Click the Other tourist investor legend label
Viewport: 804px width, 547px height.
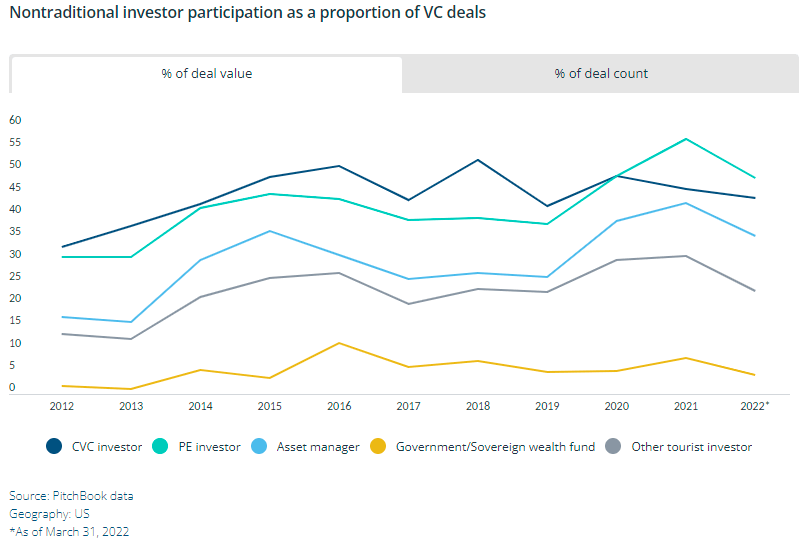point(692,447)
